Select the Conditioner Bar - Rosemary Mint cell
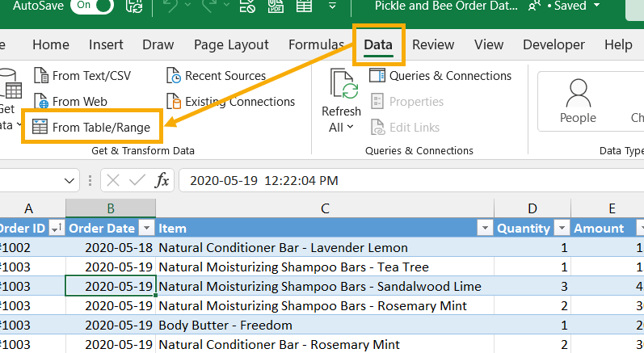This screenshot has height=353, width=644. [325, 344]
